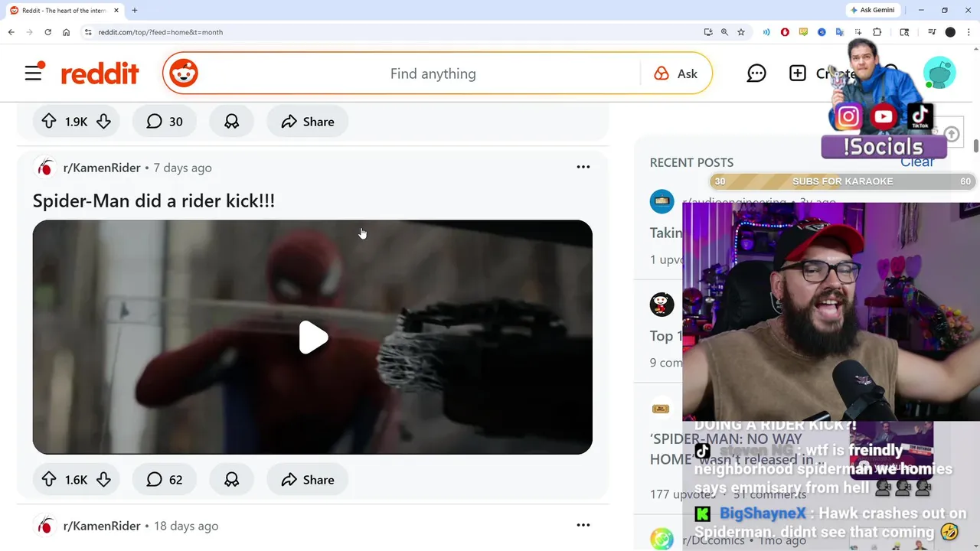The width and height of the screenshot is (980, 551).
Task: Click the YouTube icon in Socials overlay
Action: point(884,116)
